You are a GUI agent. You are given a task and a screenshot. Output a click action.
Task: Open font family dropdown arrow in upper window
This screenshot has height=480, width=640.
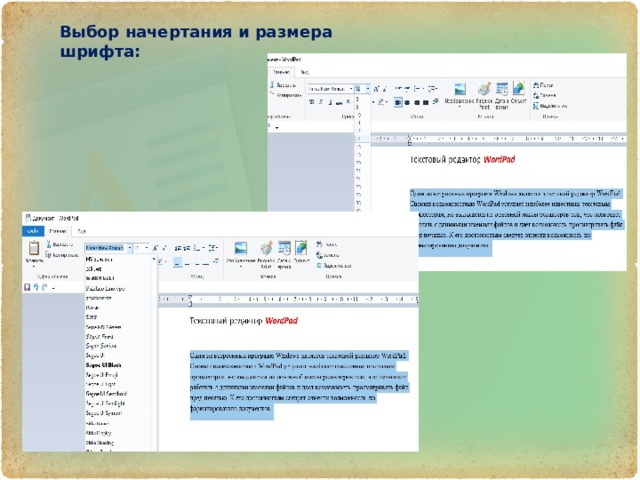[x=351, y=89]
